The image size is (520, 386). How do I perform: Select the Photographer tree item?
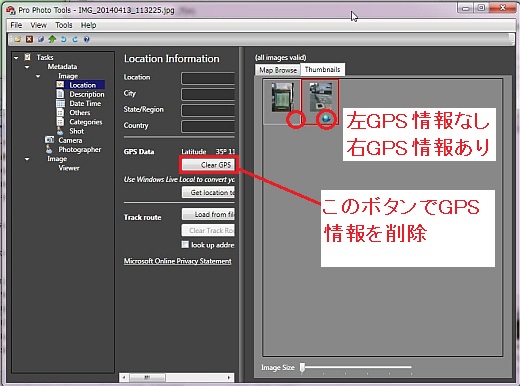coord(80,150)
